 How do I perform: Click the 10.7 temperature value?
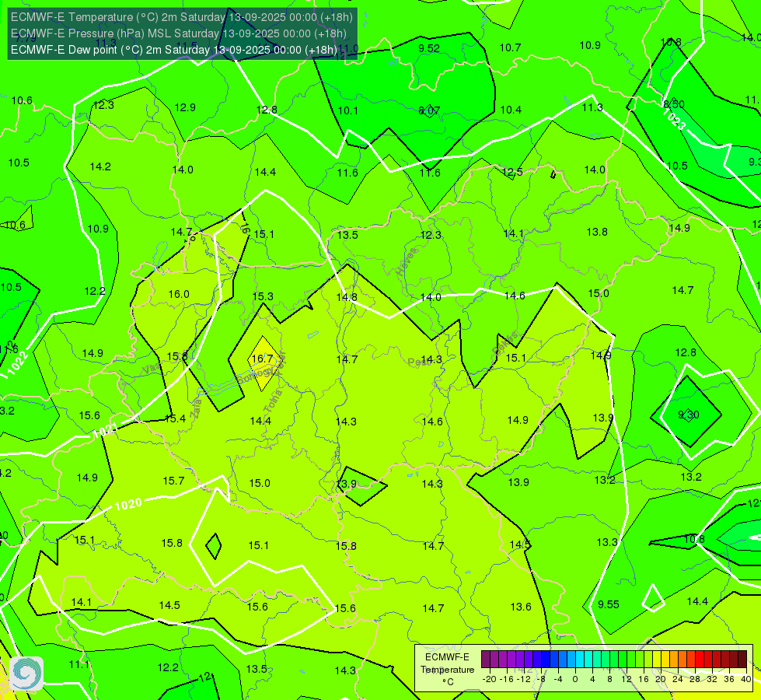click(x=511, y=47)
